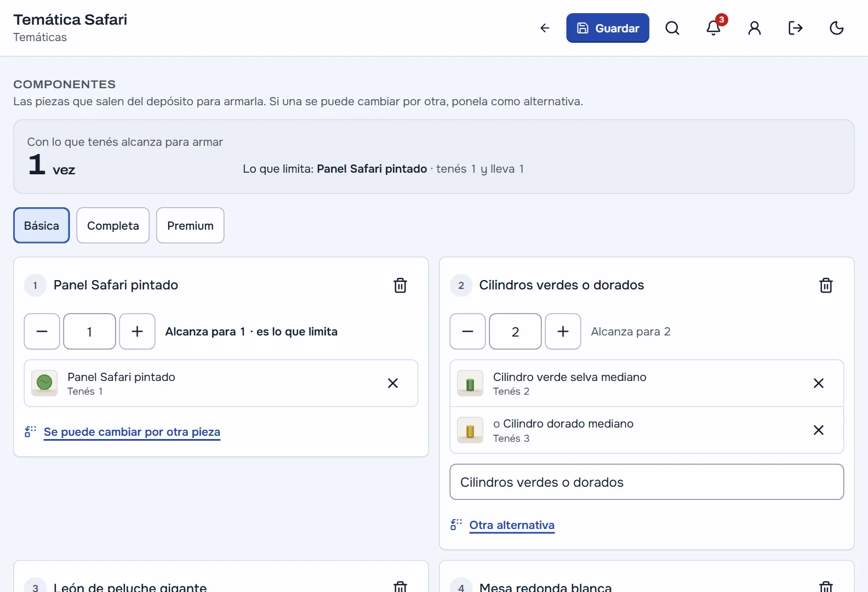The height and width of the screenshot is (592, 868).
Task: Open the 'Otra alternativa' link
Action: point(512,525)
